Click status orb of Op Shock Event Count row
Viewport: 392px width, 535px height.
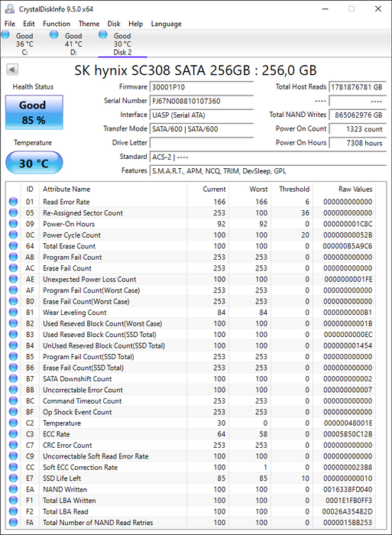[13, 412]
